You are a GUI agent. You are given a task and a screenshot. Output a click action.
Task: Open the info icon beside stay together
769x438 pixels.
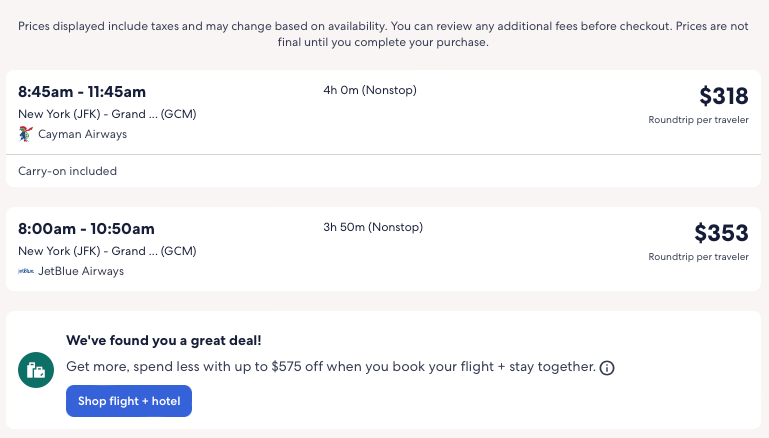(x=607, y=368)
